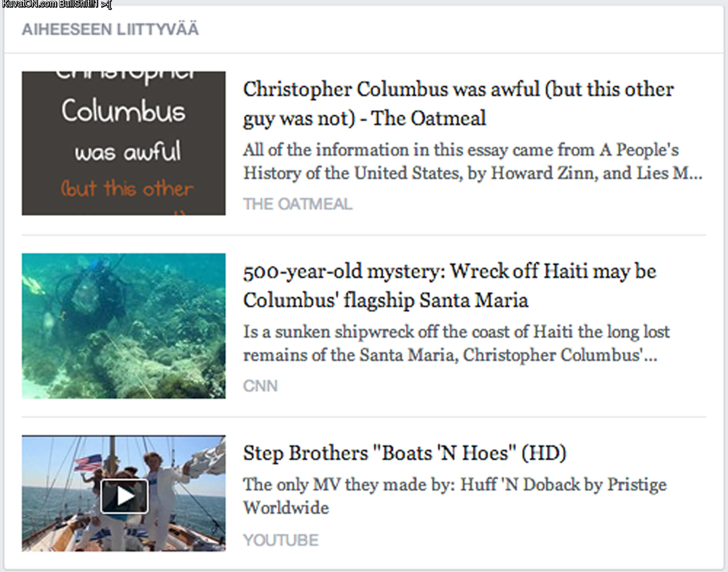The image size is (728, 572).
Task: Click the KuvatON.com watermark text
Action: coord(56,4)
